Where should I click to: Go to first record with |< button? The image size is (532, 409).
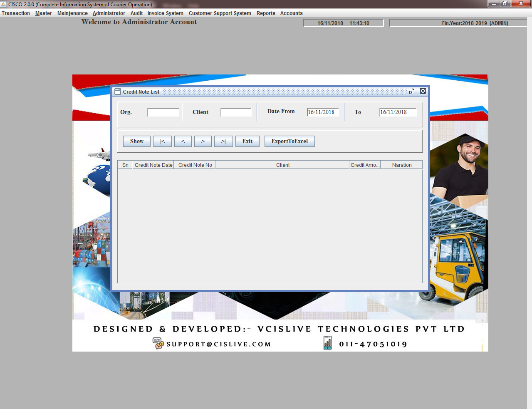(162, 141)
